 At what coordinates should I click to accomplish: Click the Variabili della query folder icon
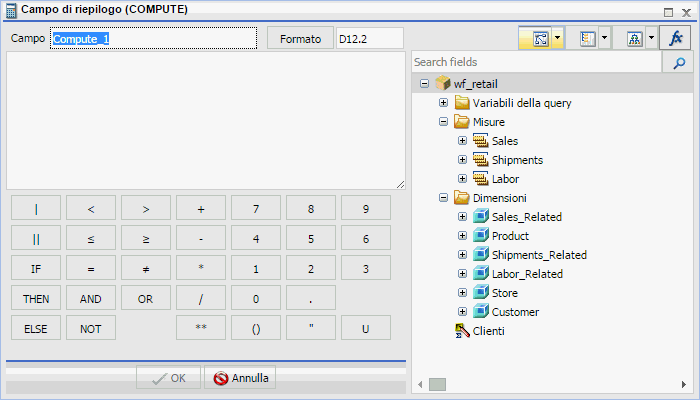coord(462,103)
